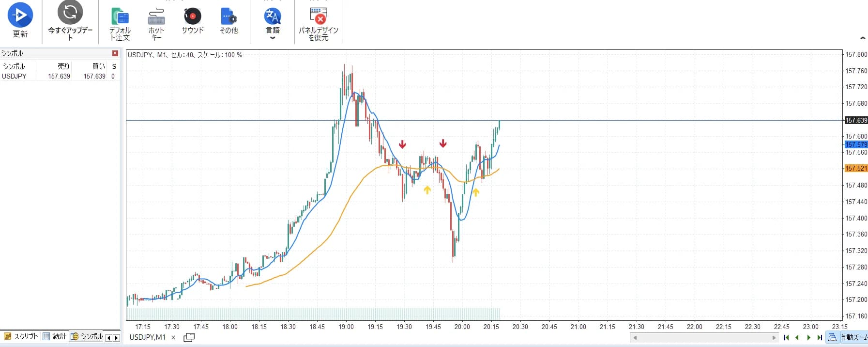Select the USDJPY symbol row
Viewport: 868px width, 347px height.
coord(60,76)
